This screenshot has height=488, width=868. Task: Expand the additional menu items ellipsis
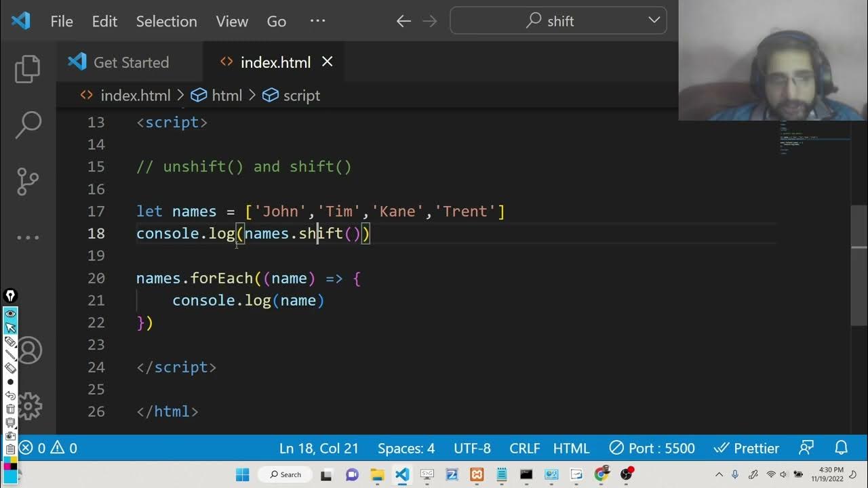pos(317,21)
